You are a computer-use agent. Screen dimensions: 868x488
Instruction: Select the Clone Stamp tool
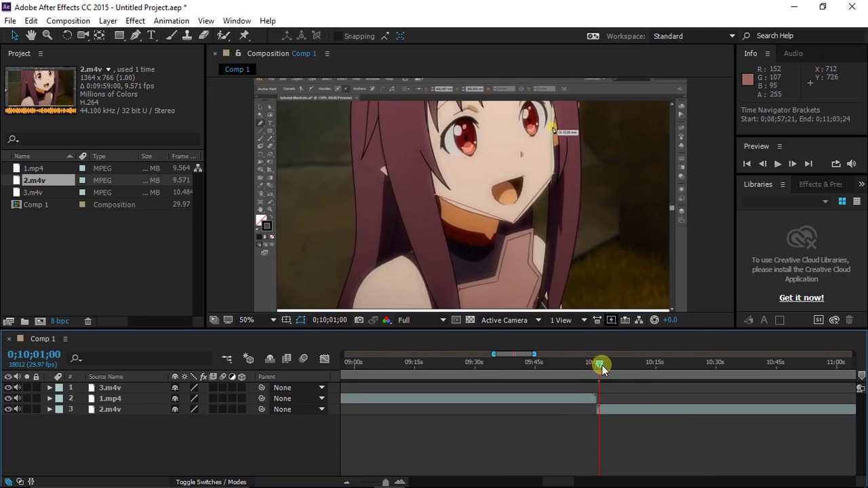tap(188, 36)
